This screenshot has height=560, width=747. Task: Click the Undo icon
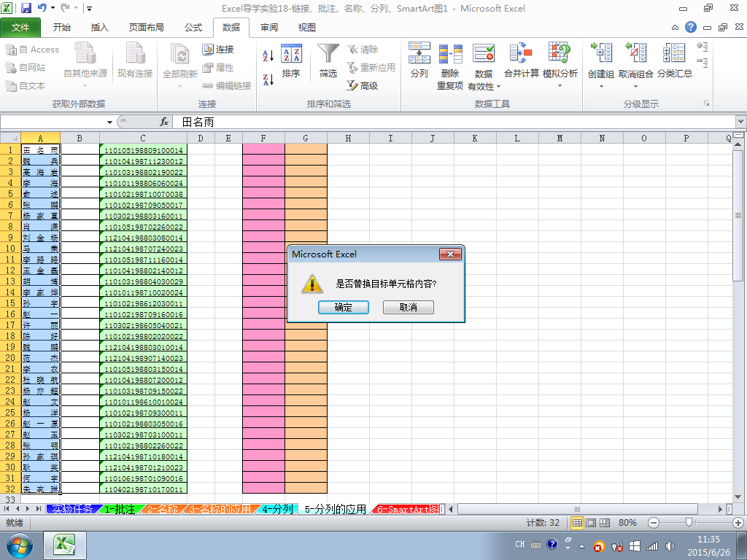click(x=42, y=8)
